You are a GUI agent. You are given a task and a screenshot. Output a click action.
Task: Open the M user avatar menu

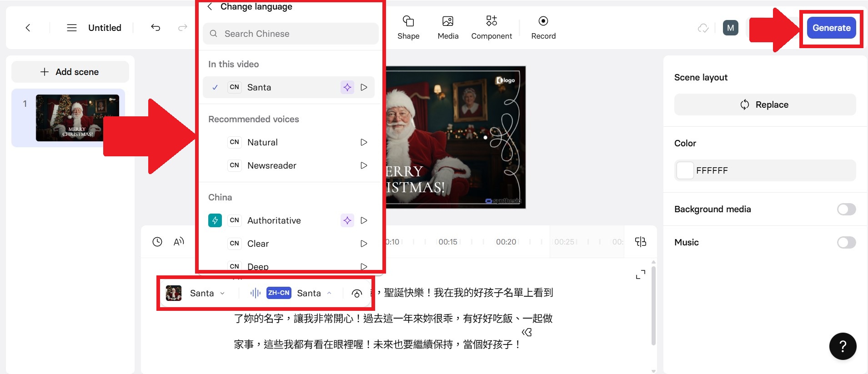731,28
